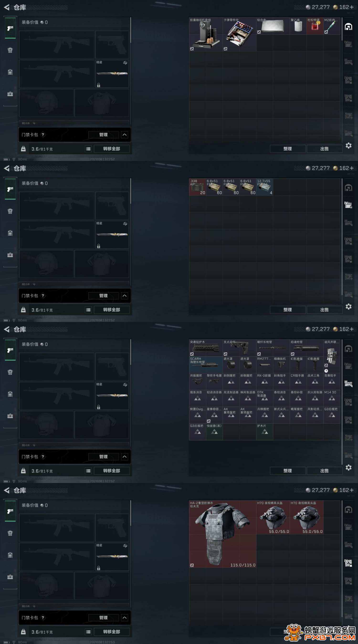Open the highlighted white home stash tab
Screen dimensions: 358x644
click(348, 27)
